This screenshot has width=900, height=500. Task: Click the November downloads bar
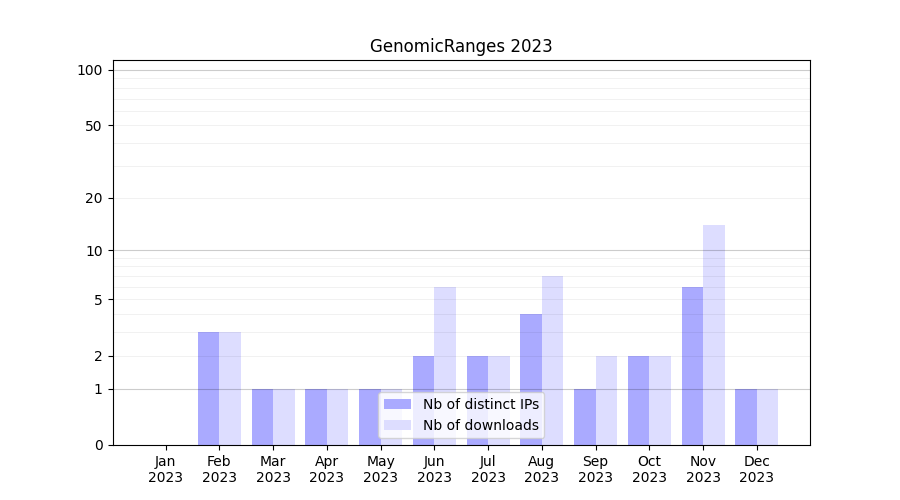[x=714, y=335]
